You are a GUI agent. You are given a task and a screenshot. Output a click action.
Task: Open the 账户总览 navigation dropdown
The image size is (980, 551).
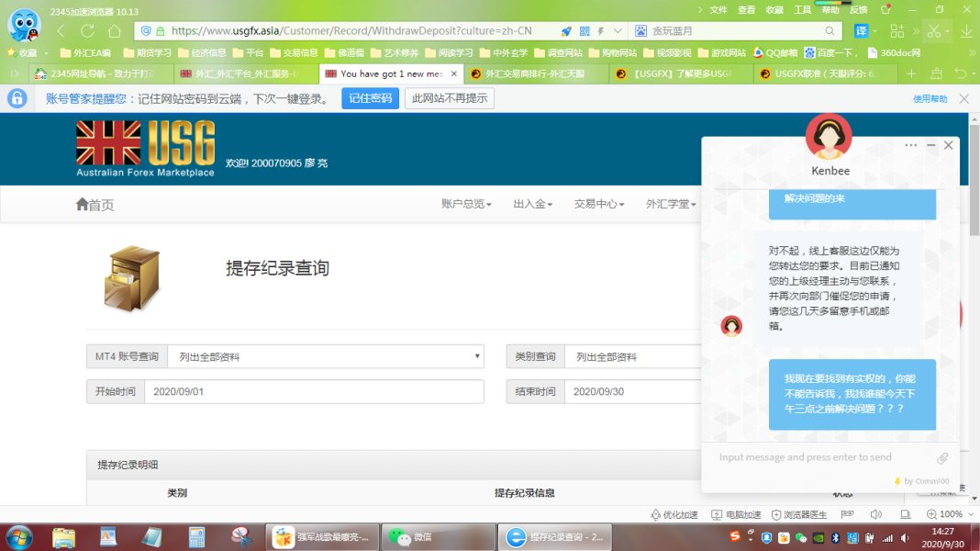[466, 204]
